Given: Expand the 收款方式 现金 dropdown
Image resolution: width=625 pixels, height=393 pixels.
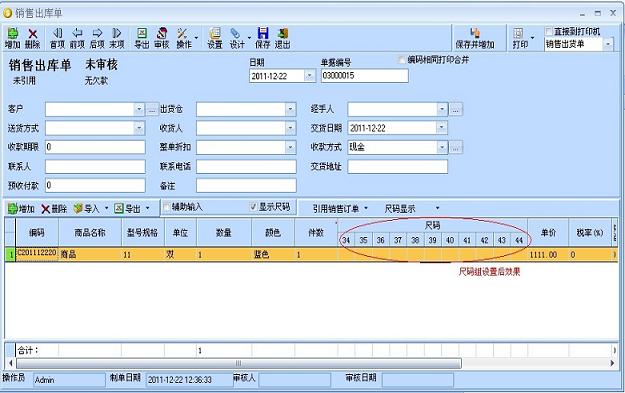Looking at the screenshot, I should [442, 147].
